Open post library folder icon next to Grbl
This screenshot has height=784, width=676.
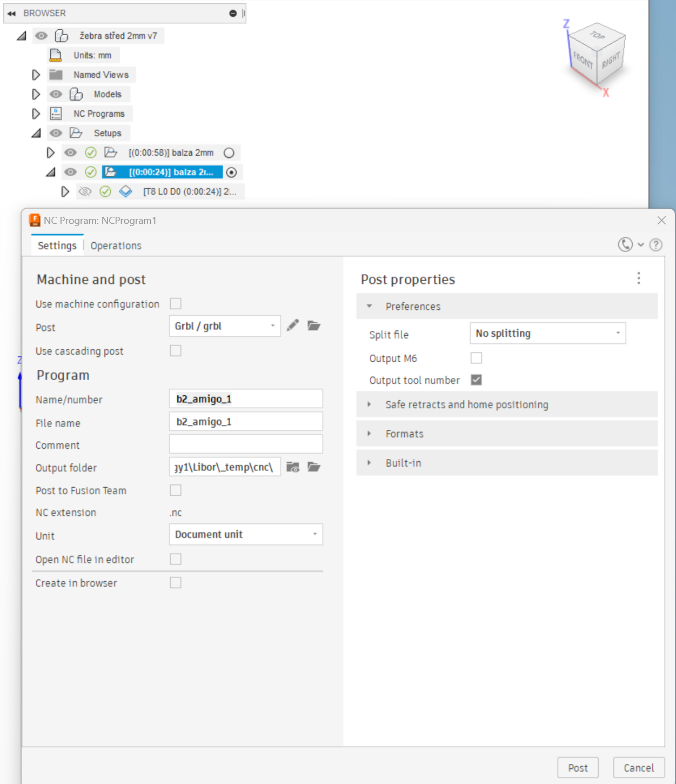click(314, 325)
